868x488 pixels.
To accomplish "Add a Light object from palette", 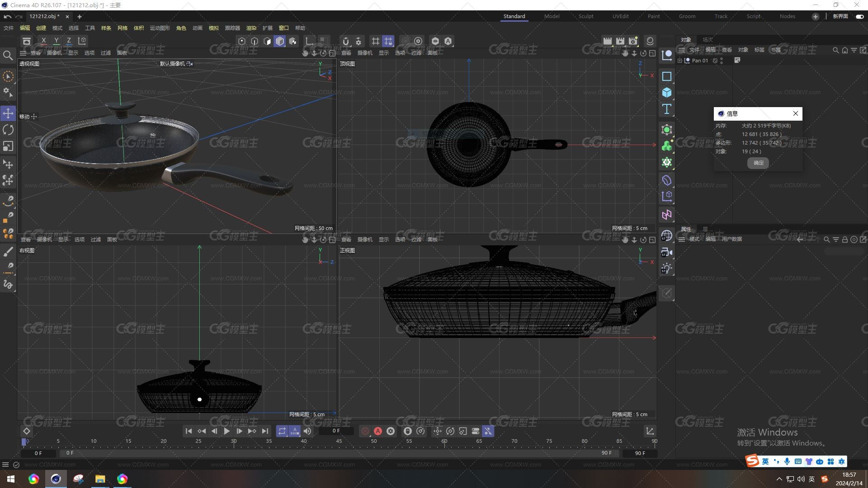I will tap(667, 268).
